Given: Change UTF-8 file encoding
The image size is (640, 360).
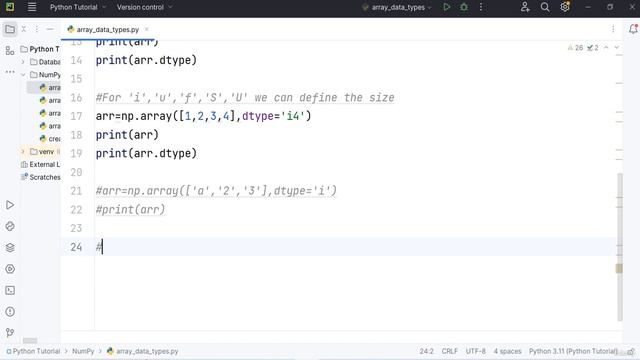Looking at the screenshot, I should tap(476, 351).
